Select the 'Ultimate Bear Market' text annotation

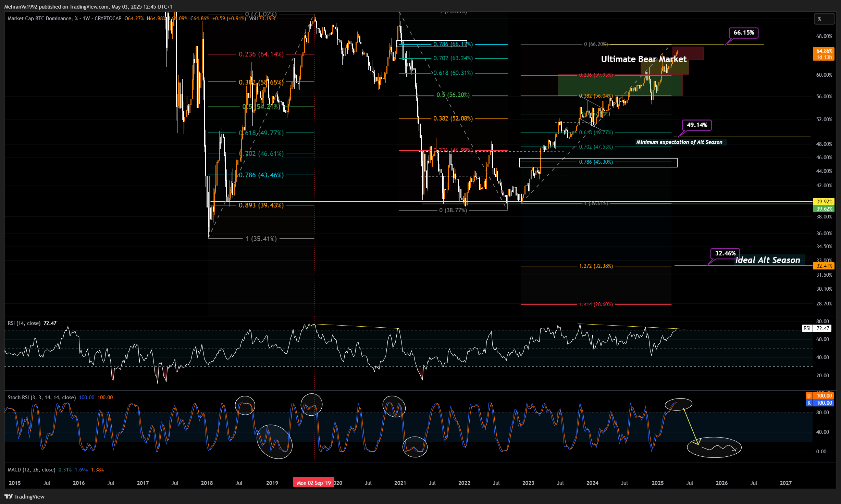click(644, 59)
